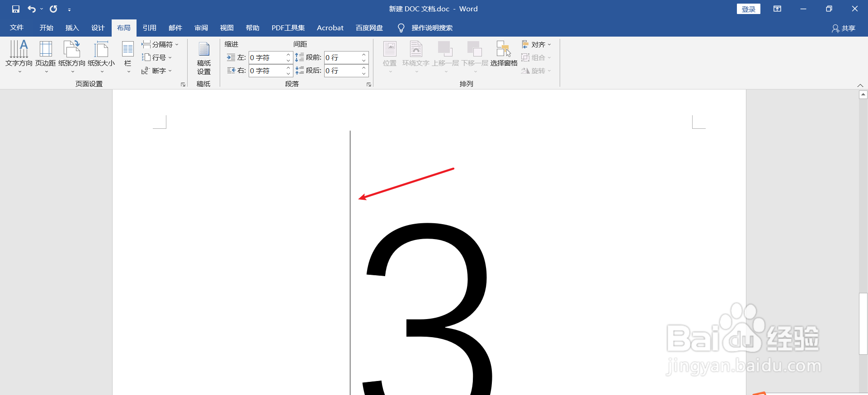This screenshot has height=395, width=868.
Task: Open 旋转 rotate dropdown
Action: 536,71
